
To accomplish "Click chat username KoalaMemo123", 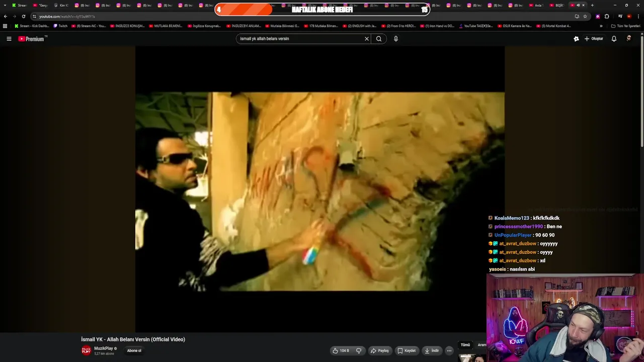I will point(512,218).
